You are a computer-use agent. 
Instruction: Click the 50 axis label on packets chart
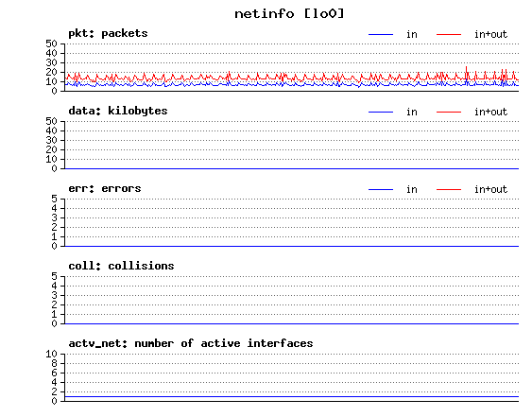point(51,43)
